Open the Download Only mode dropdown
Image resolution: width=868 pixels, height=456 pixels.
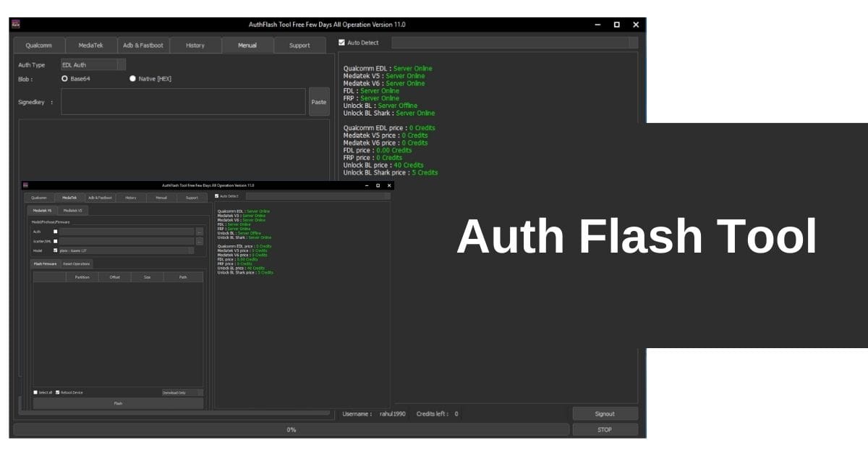click(182, 392)
